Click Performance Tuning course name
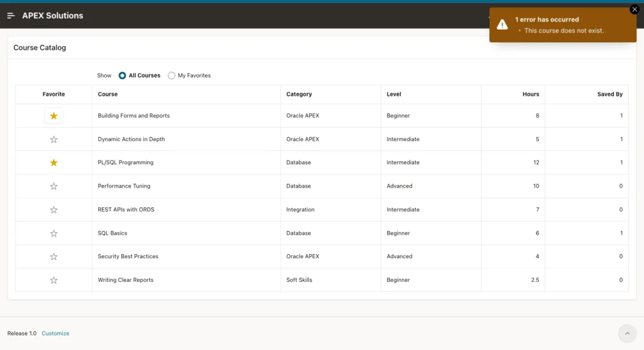Screen dimensions: 644x350 [124, 186]
